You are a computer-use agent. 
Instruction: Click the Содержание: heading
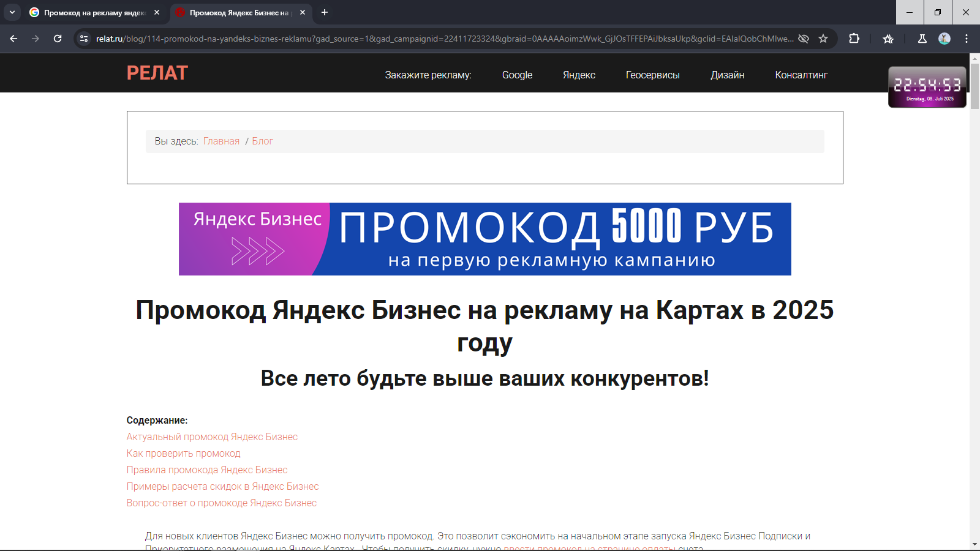(x=157, y=420)
